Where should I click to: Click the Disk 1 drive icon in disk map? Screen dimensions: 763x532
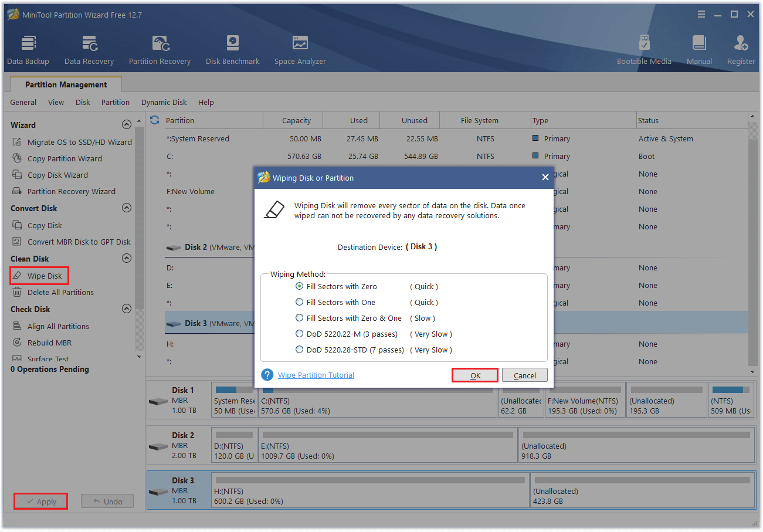tap(158, 402)
